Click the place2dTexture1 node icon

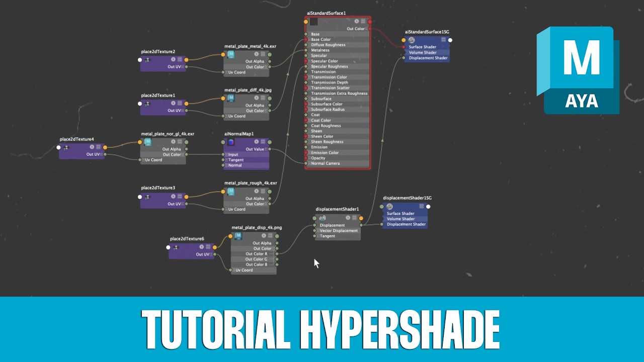147,104
